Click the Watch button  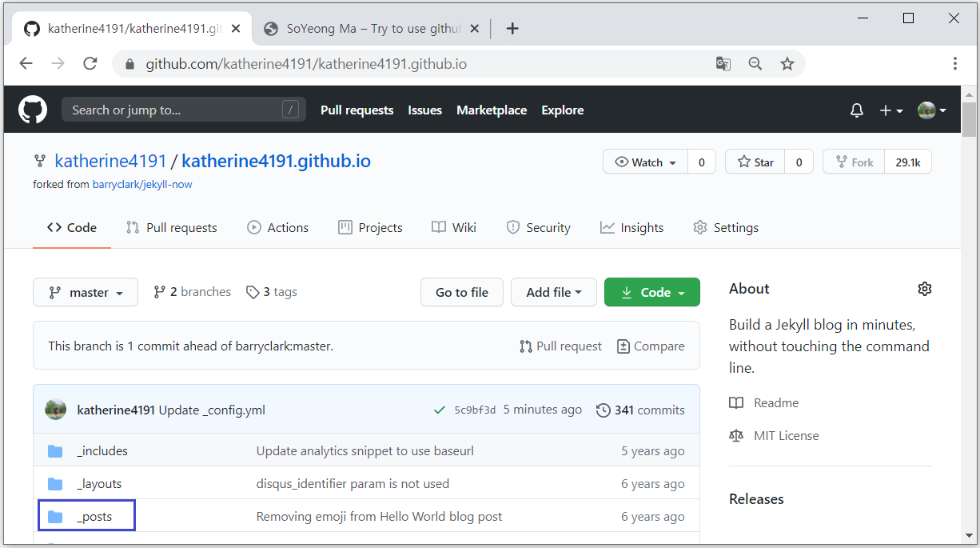[x=645, y=162]
